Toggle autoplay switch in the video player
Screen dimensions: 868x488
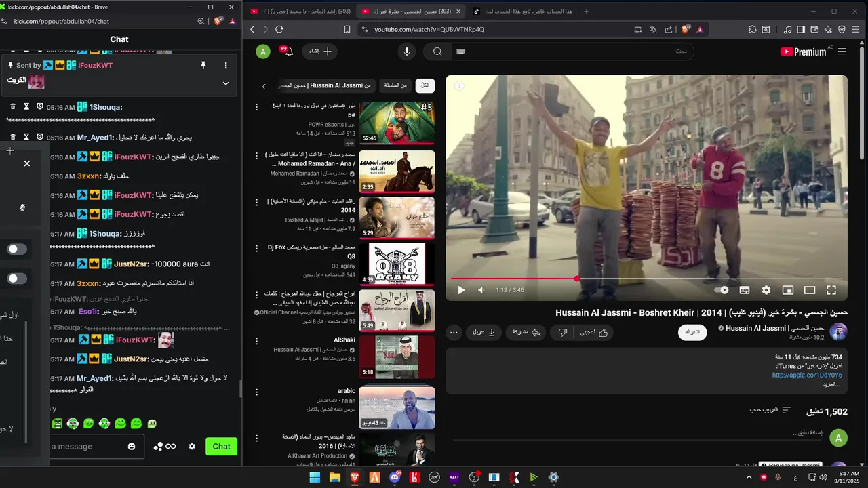pos(722,290)
